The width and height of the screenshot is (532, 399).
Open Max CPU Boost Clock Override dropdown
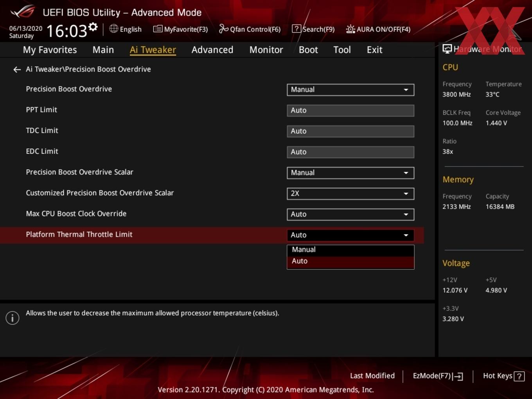(x=350, y=214)
